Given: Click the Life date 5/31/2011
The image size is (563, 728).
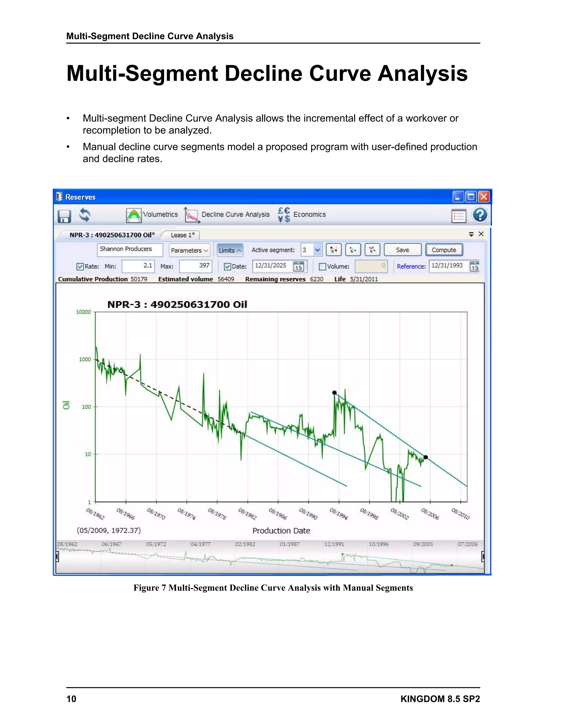Looking at the screenshot, I should pyautogui.click(x=364, y=279).
